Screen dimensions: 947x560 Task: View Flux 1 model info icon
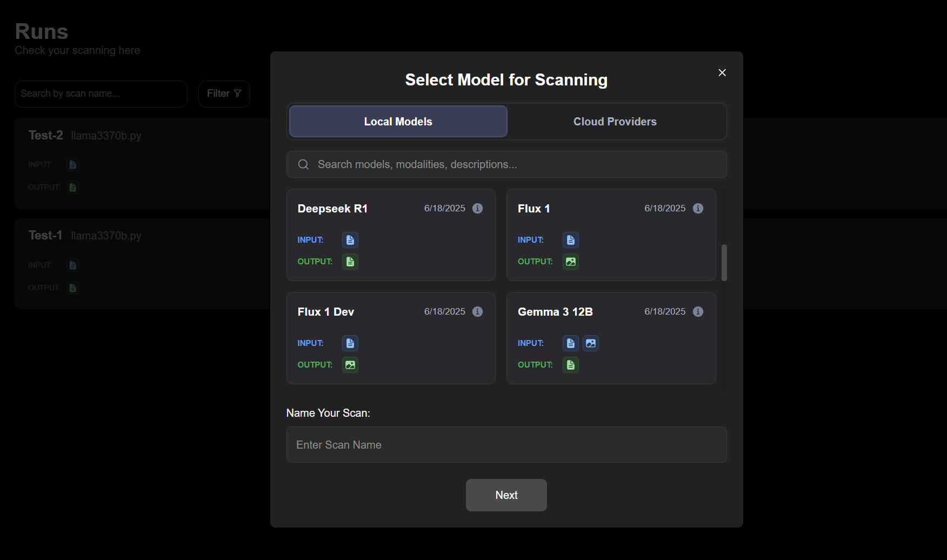tap(698, 208)
